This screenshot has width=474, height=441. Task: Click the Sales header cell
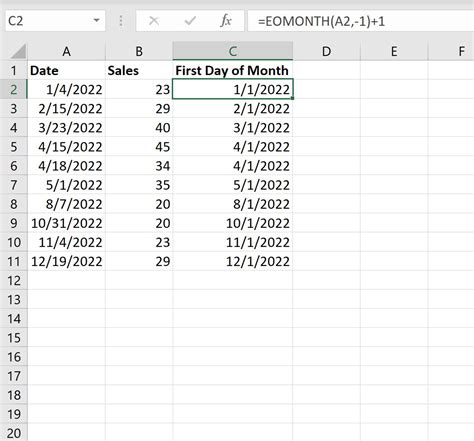point(139,70)
